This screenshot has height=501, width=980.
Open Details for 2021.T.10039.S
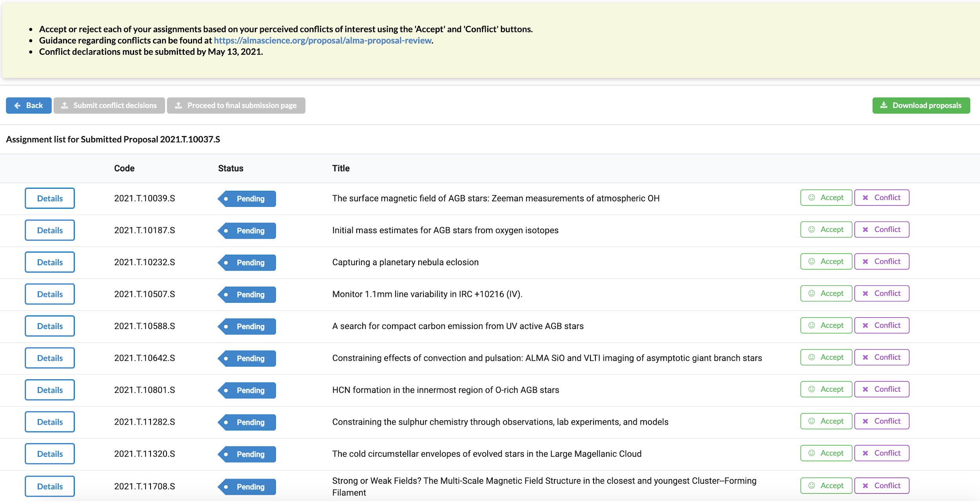(50, 198)
